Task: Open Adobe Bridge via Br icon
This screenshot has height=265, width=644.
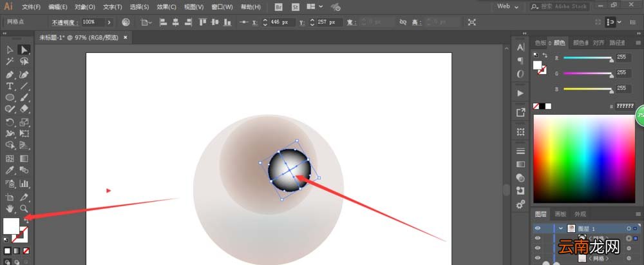Action: click(x=279, y=7)
